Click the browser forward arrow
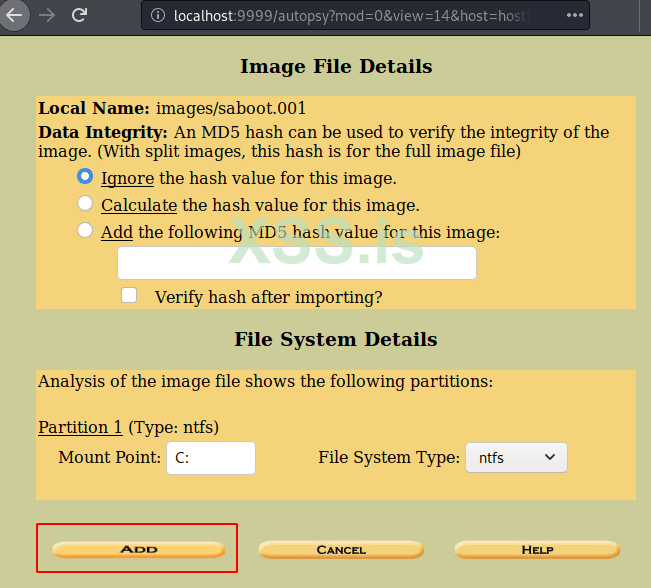 47,15
